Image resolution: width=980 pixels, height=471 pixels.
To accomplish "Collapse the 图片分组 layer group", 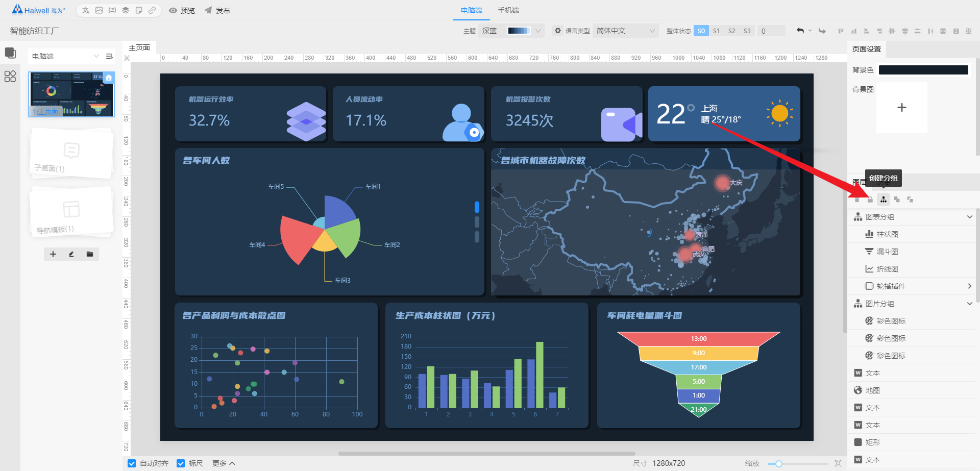I will tap(969, 304).
